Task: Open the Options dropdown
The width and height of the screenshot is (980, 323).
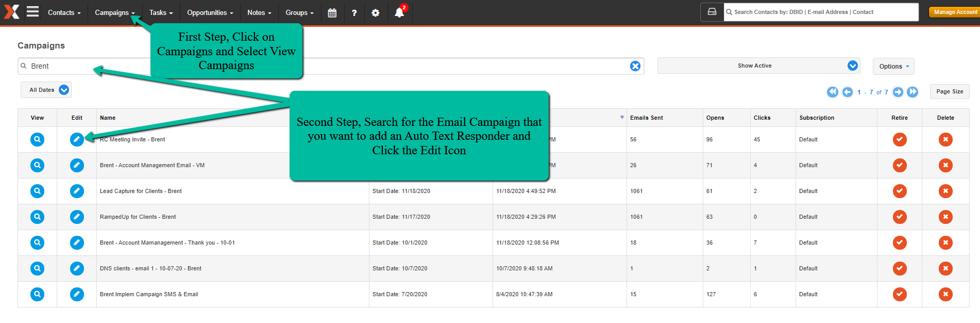Action: click(893, 66)
